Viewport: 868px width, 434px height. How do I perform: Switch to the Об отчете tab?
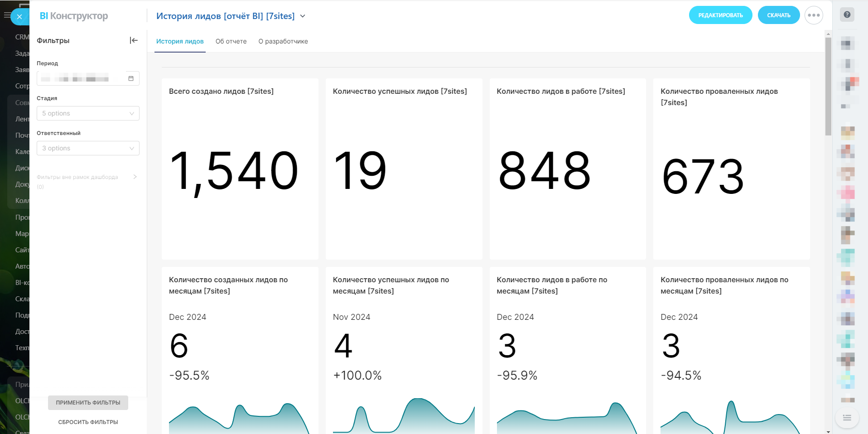point(231,41)
